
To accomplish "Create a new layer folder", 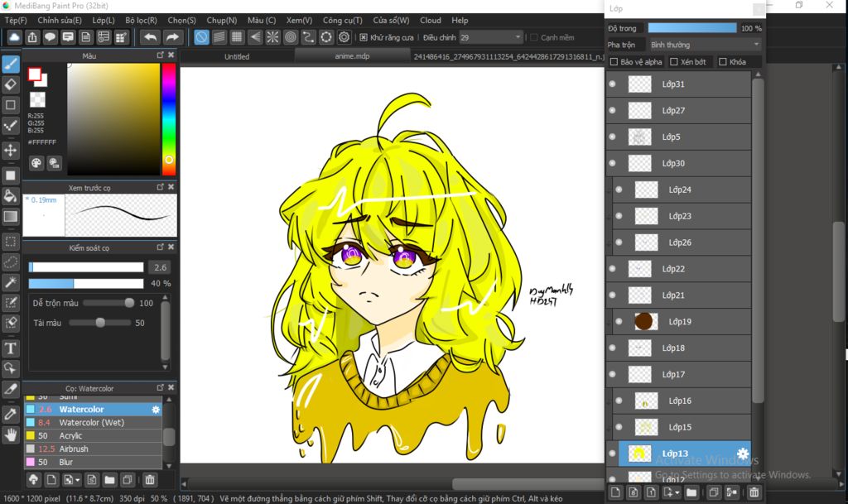I will point(691,492).
